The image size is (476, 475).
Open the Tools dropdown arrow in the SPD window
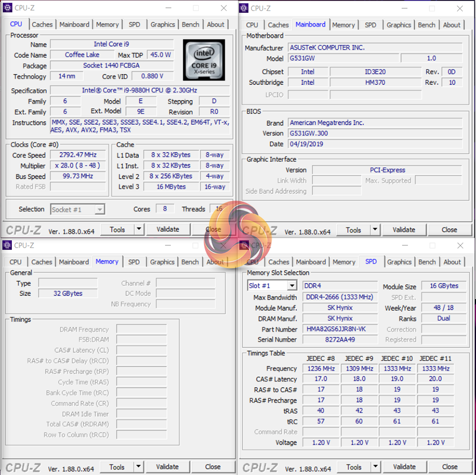pyautogui.click(x=375, y=467)
